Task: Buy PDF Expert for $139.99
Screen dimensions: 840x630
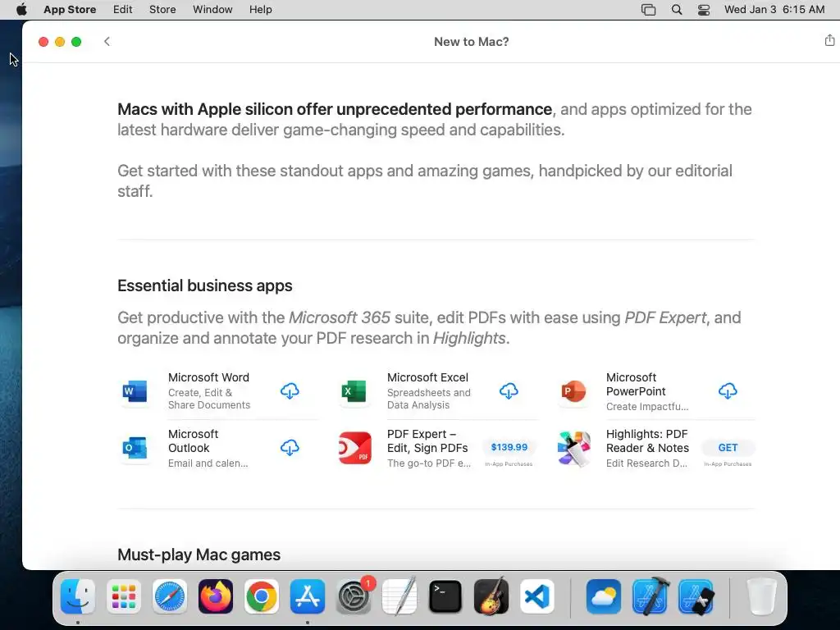Action: (509, 447)
